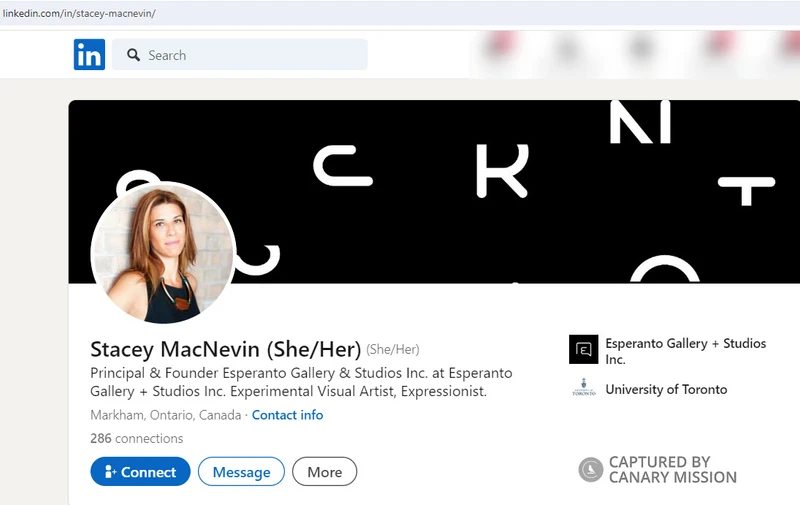Open the Contact info link

(x=287, y=415)
